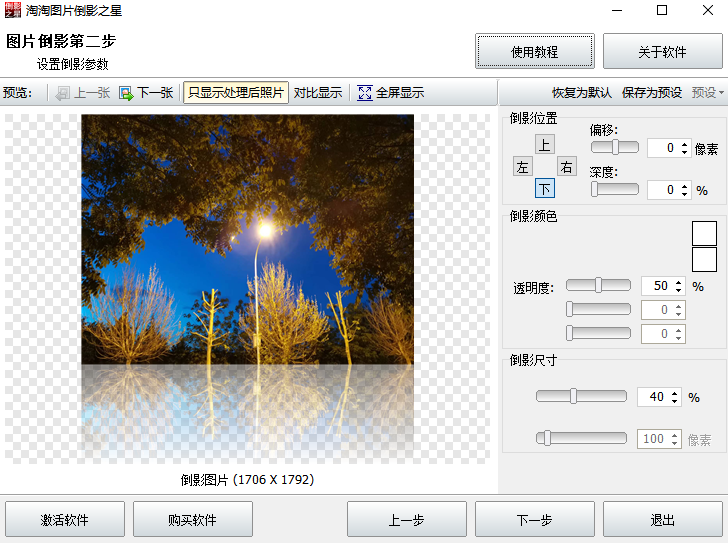Click the fullscreen display icon
The height and width of the screenshot is (543, 728).
tap(364, 93)
